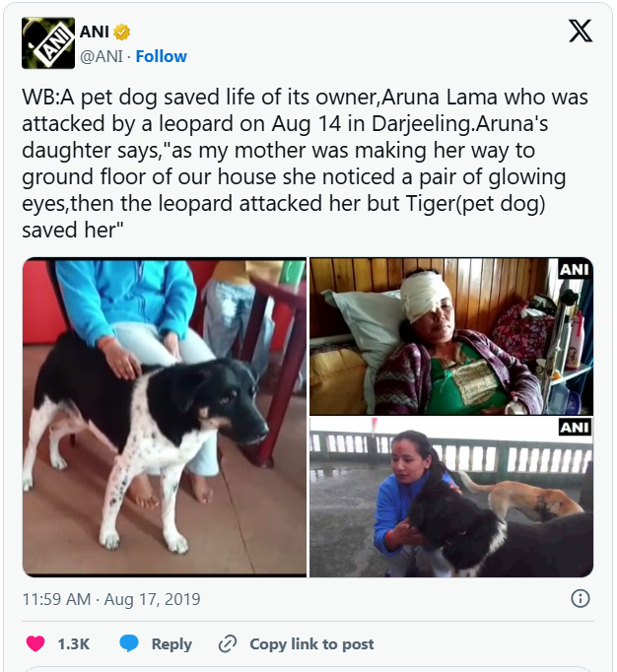Viewport: 617px width, 672px height.
Task: Open the ANI display name
Action: click(x=95, y=32)
